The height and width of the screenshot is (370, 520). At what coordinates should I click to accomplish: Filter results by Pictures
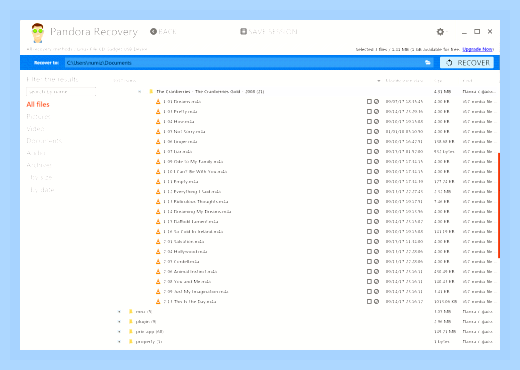click(38, 117)
